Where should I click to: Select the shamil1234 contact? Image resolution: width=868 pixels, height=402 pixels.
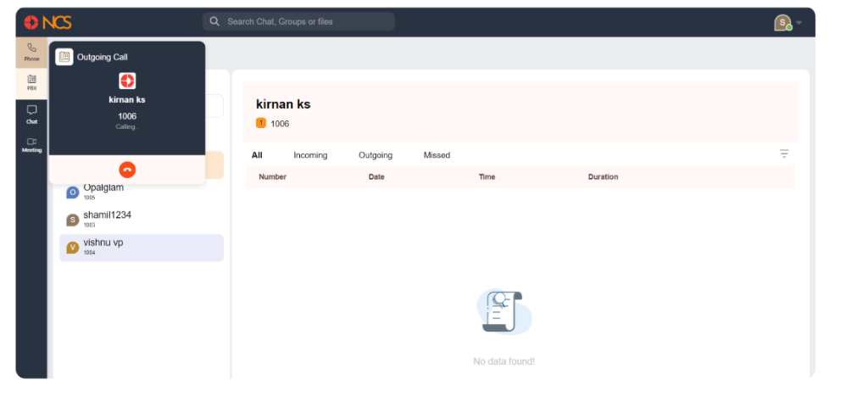[x=142, y=220]
